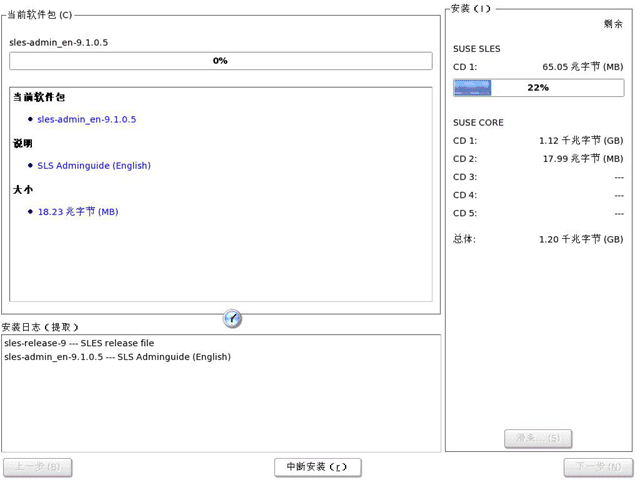The image size is (640, 480).
Task: Select the sles-admin_en-9.1.0.5 package link
Action: [x=87, y=119]
